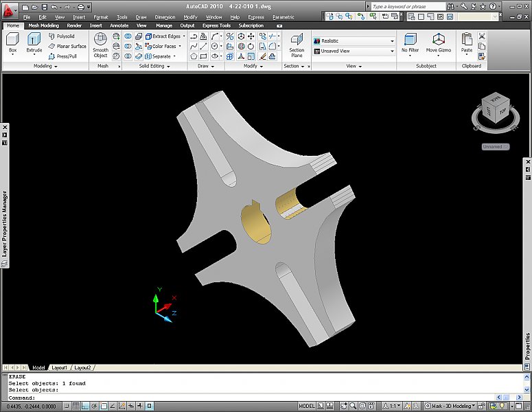Toggle the MODEL space status button
The height and width of the screenshot is (412, 532).
[x=307, y=406]
